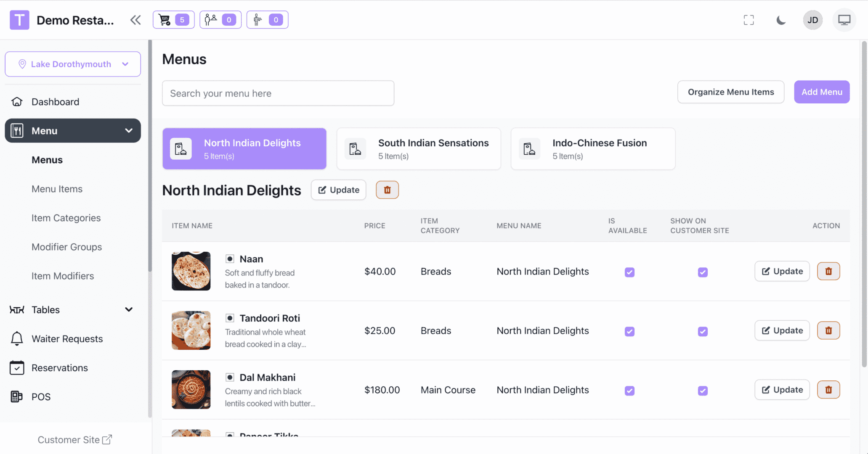The height and width of the screenshot is (454, 868).
Task: Open the Customer Site link
Action: click(74, 440)
